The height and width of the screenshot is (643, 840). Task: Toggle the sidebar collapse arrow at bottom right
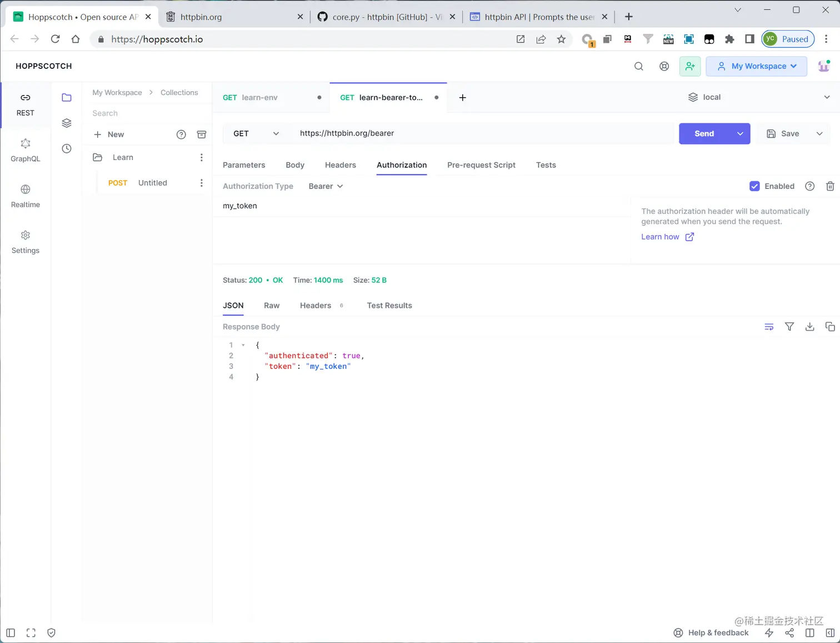click(x=830, y=632)
